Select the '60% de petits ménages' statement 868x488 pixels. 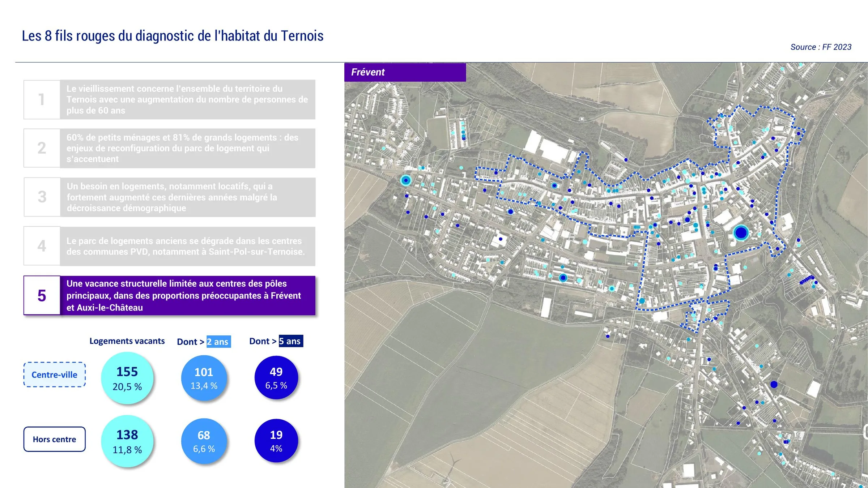coord(187,148)
